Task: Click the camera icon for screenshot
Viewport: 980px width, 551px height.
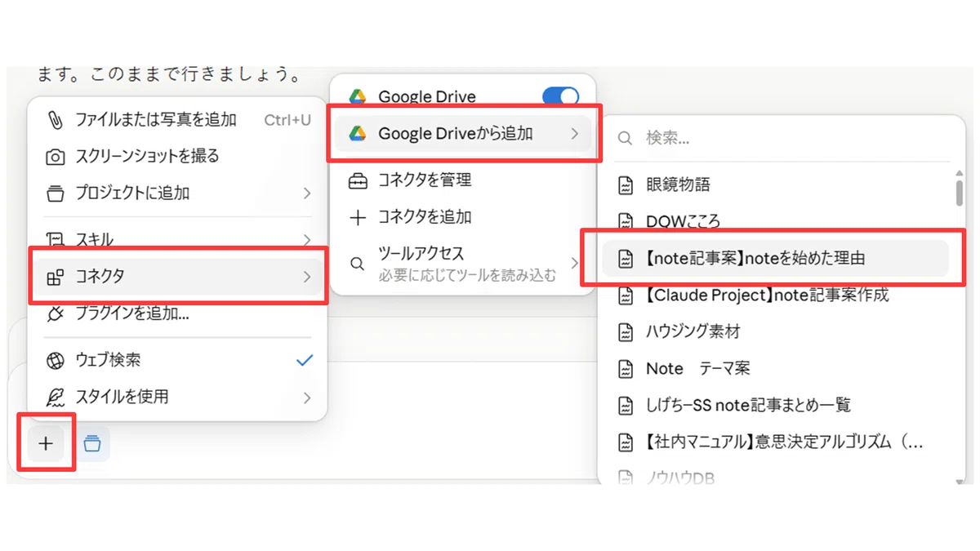Action: pos(55,156)
